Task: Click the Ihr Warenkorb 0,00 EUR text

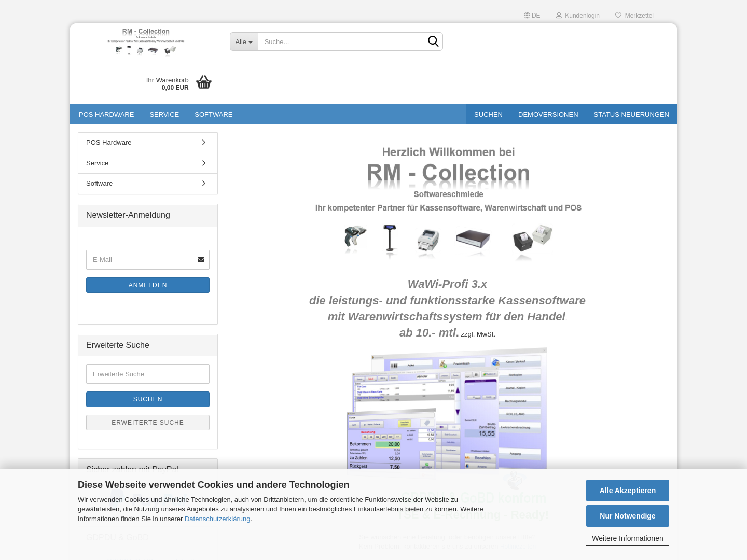Action: (x=167, y=84)
